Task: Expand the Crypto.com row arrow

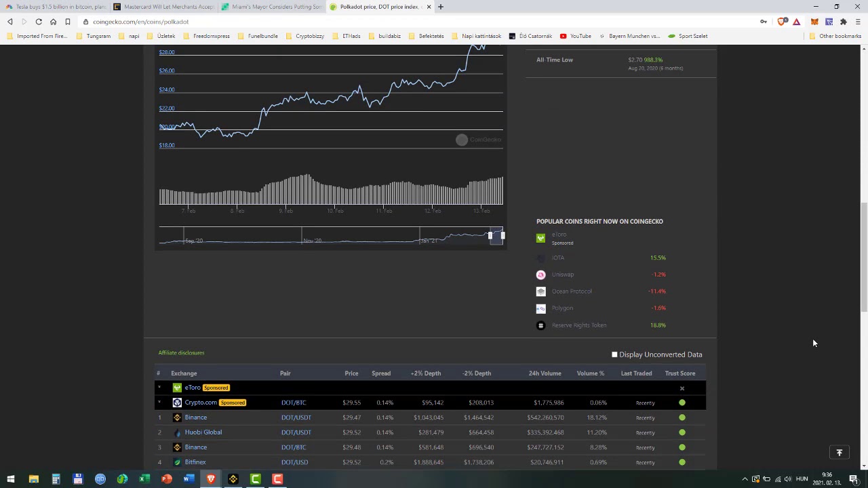Action: tap(159, 403)
